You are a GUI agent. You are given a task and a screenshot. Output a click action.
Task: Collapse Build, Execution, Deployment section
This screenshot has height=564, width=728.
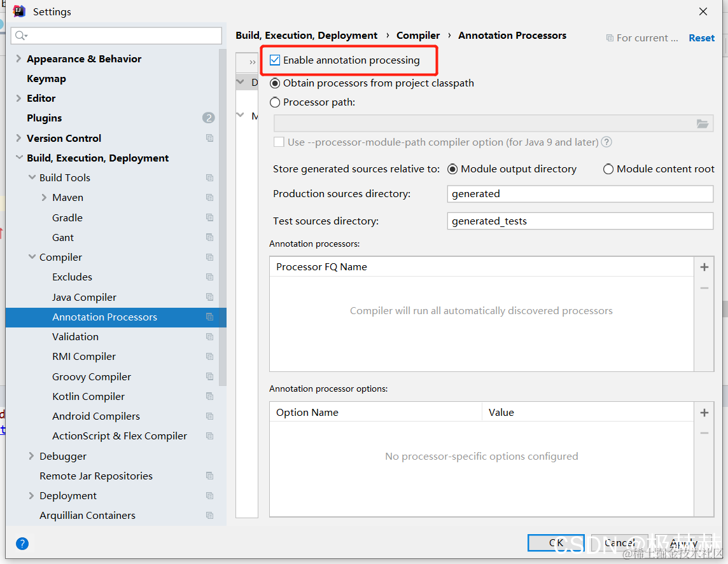click(x=19, y=158)
